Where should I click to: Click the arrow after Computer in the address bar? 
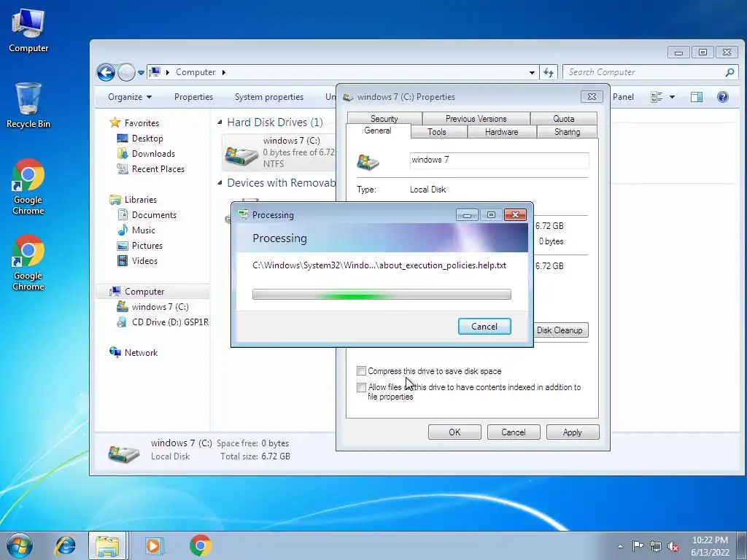[x=223, y=72]
